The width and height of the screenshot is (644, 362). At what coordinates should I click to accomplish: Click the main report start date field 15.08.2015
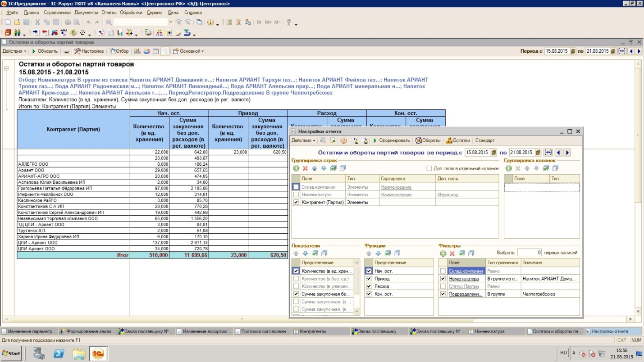coord(557,51)
